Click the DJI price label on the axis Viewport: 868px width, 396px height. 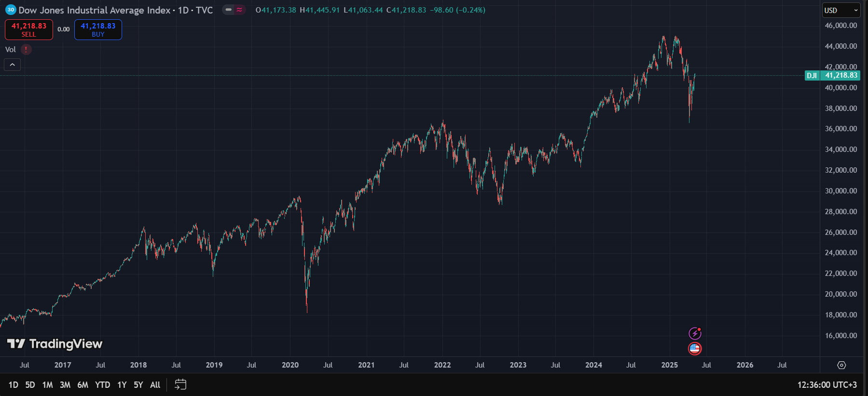tap(812, 75)
